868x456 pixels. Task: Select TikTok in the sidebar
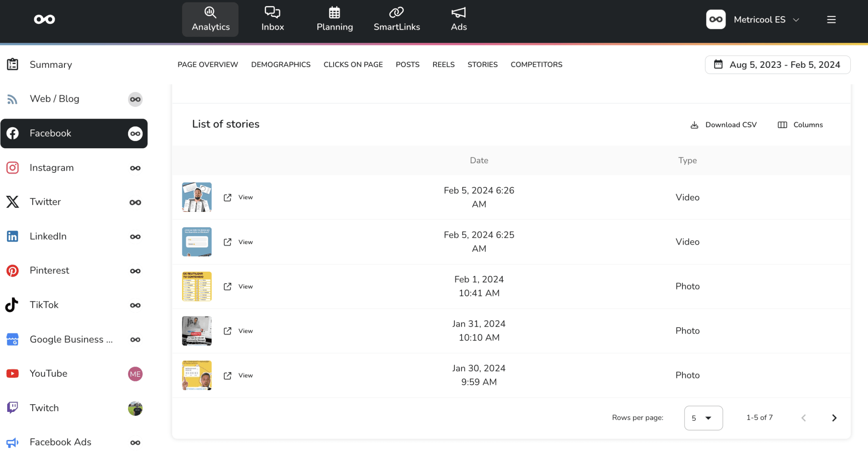[x=44, y=305]
